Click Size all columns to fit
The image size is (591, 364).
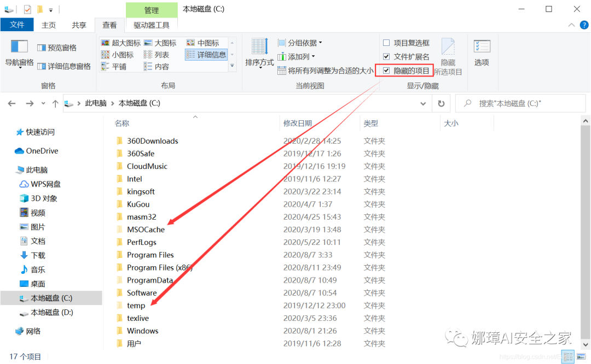pyautogui.click(x=325, y=71)
